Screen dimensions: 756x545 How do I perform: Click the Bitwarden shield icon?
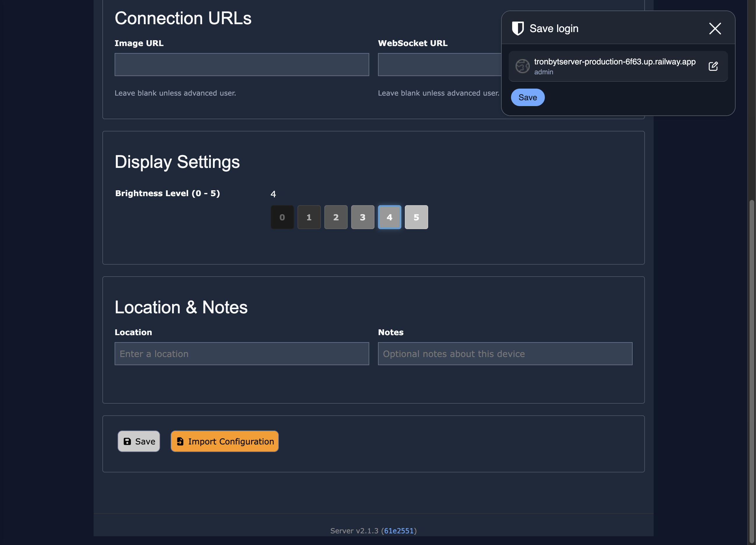pyautogui.click(x=518, y=28)
